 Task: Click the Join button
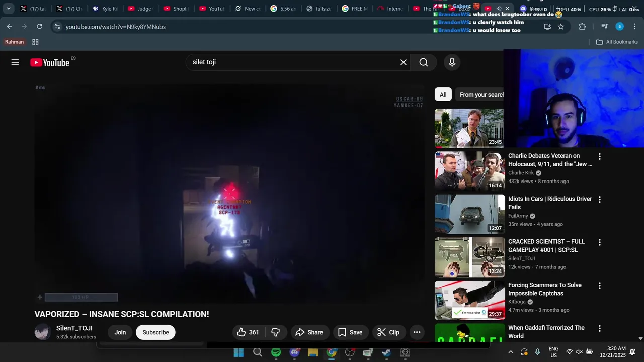point(120,332)
